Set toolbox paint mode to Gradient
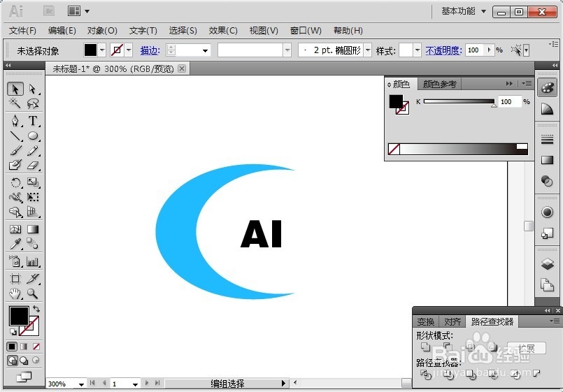This screenshot has width=563, height=392. pyautogui.click(x=24, y=347)
